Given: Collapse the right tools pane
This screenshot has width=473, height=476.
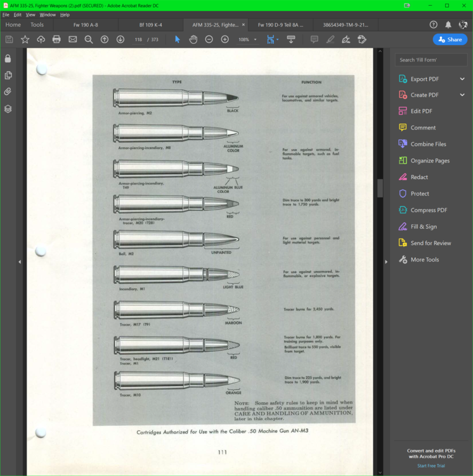Looking at the screenshot, I should coord(386,261).
